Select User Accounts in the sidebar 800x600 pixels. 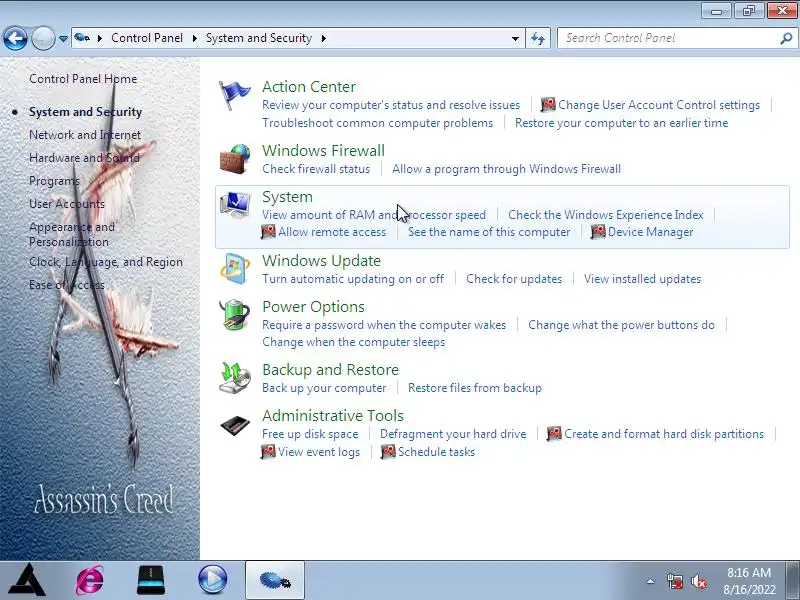[x=67, y=204]
